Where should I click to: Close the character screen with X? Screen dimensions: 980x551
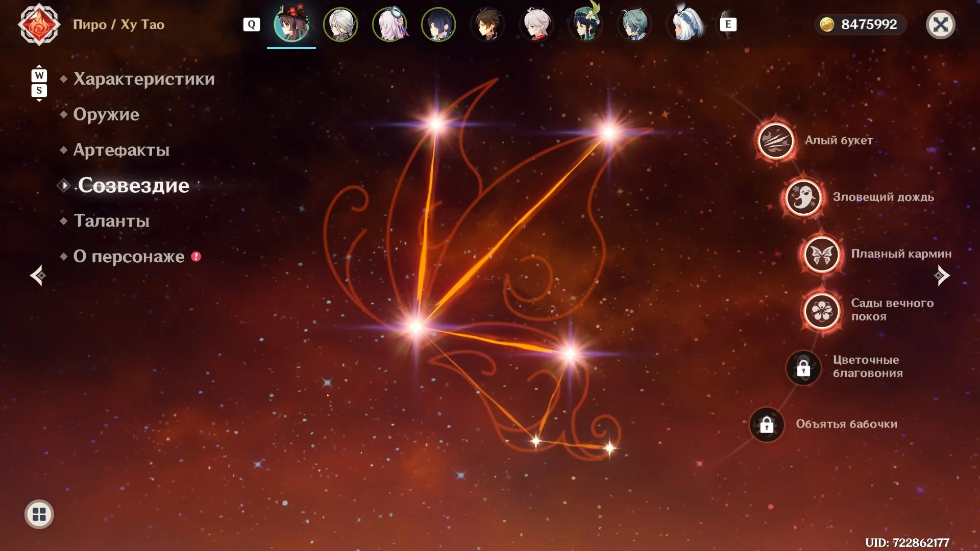point(941,24)
